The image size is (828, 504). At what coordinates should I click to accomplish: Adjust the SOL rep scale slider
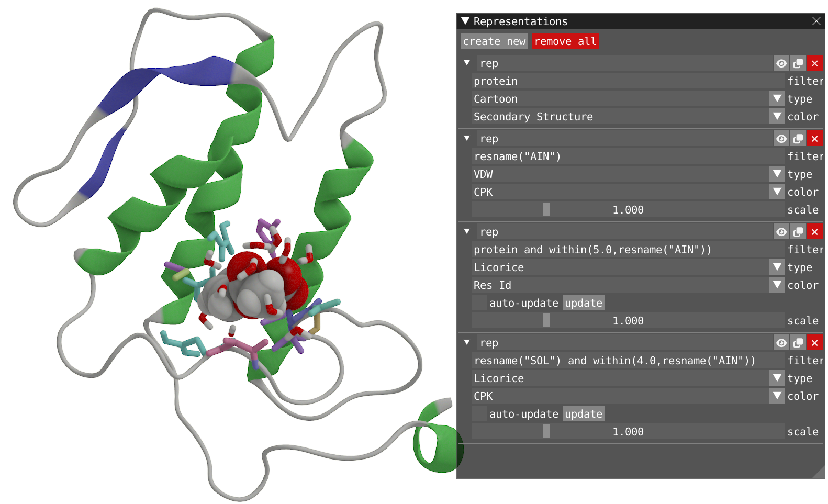[628, 432]
